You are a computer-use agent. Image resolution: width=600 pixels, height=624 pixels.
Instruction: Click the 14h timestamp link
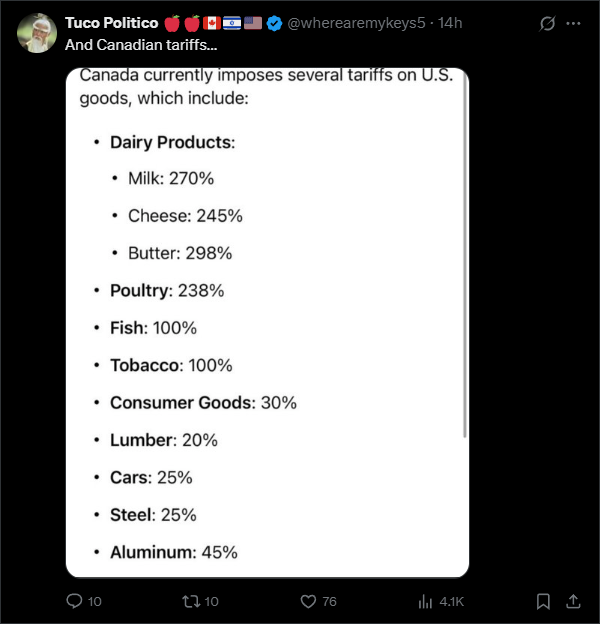coord(450,23)
